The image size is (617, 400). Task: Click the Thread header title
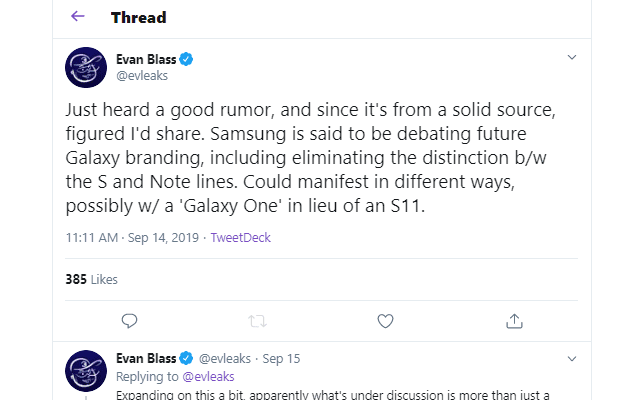[138, 17]
